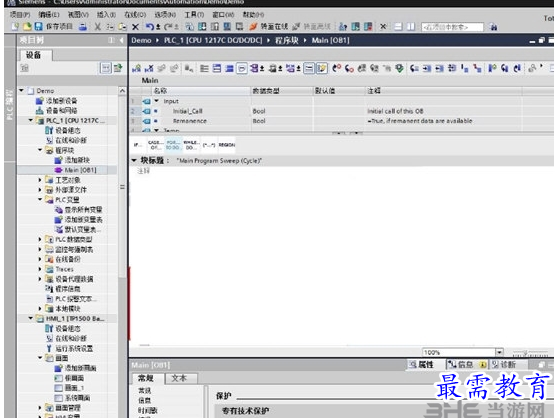Click the project tree scroll-up arrow
558x418 pixels.
click(x=122, y=91)
